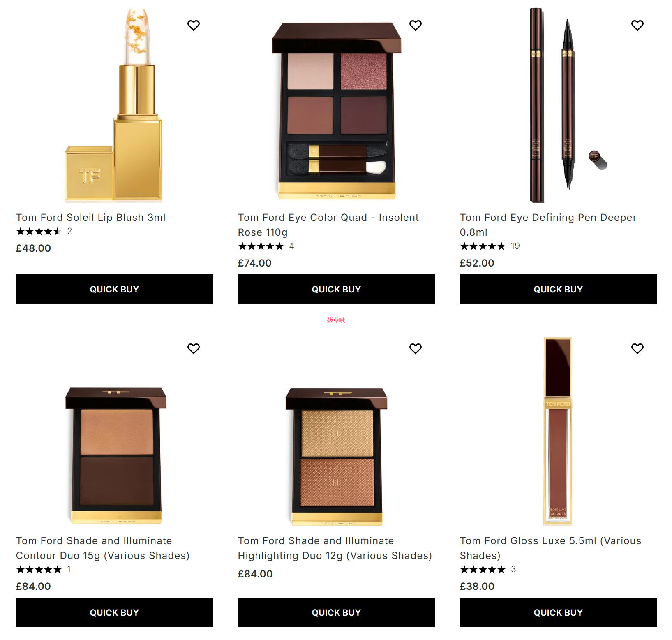Tap heart icon on Gloss Luxe
This screenshot has width=672, height=640.
click(x=637, y=349)
